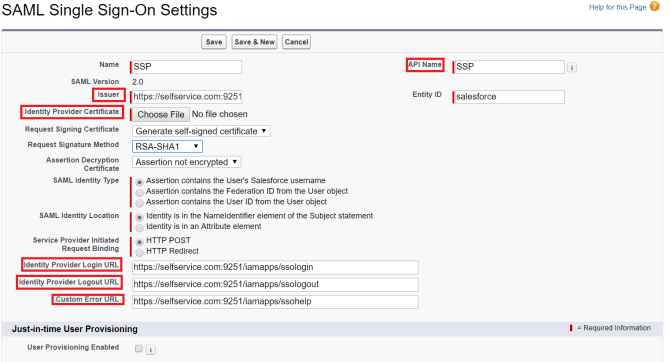
Task: Open the Request Signing Certificate dropdown
Action: pyautogui.click(x=201, y=131)
